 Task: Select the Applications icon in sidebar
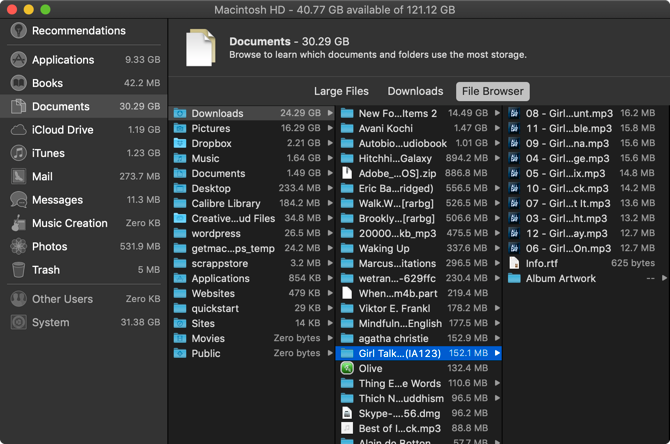click(x=18, y=60)
